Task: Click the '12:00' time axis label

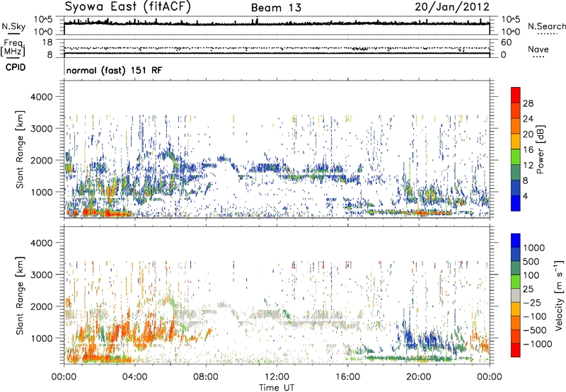Action: (277, 377)
